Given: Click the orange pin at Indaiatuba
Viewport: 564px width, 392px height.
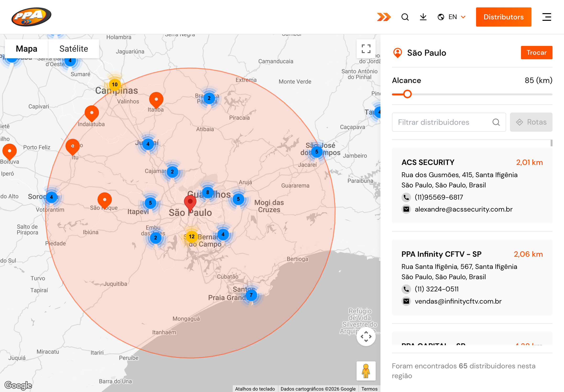Looking at the screenshot, I should pos(92,114).
